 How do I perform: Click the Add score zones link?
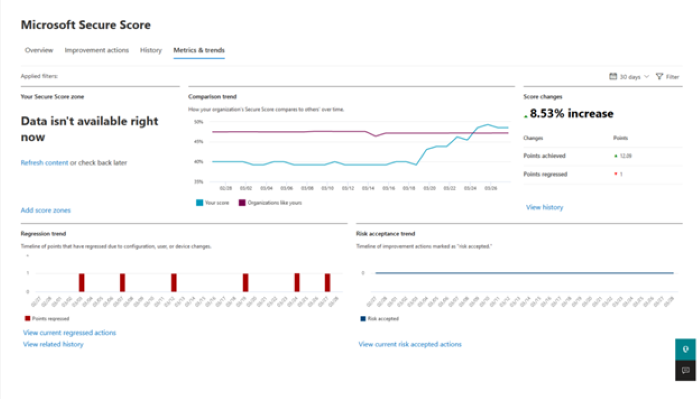click(x=46, y=210)
